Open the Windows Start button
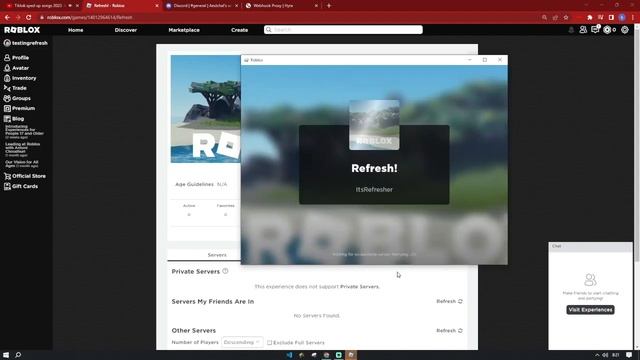The image size is (640, 360). pyautogui.click(x=6, y=355)
